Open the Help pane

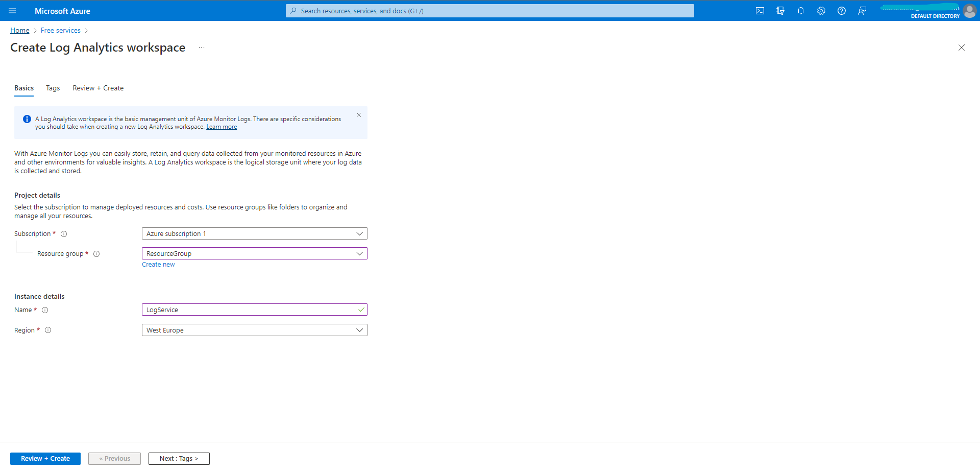coord(842,10)
